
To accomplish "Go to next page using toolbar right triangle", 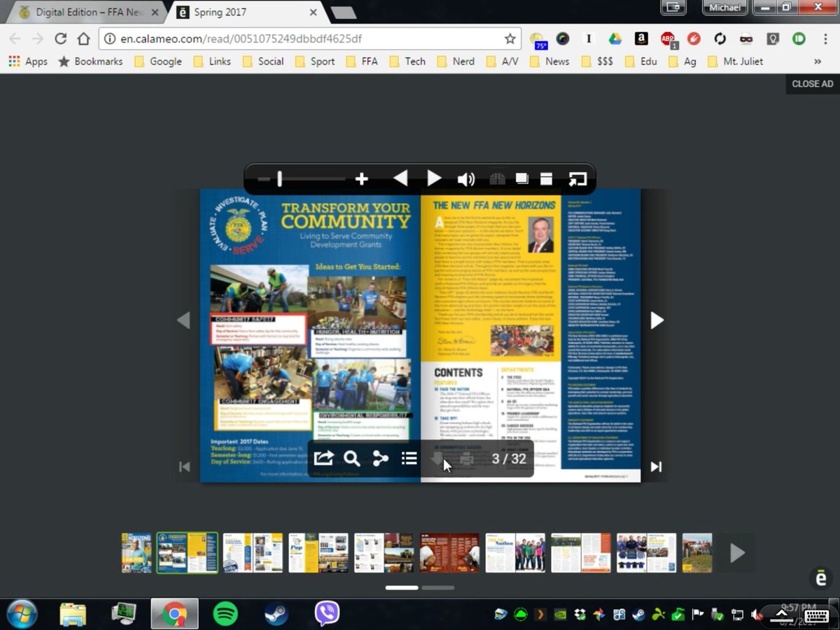I will tap(434, 178).
